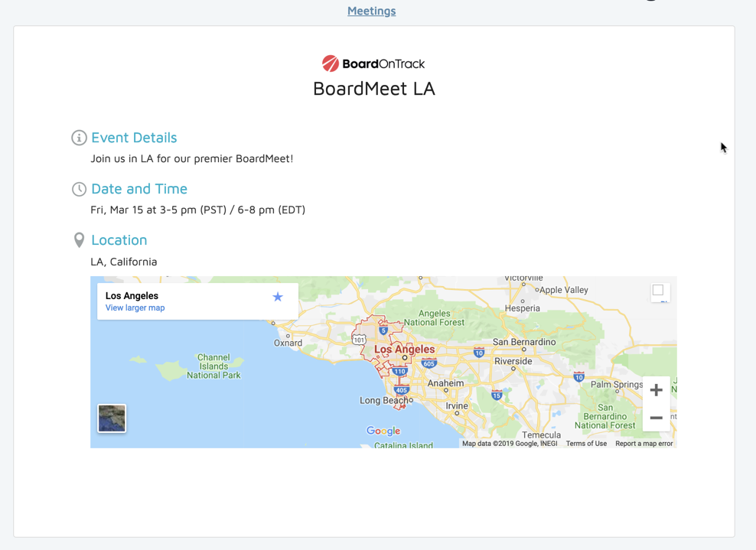
Task: Click the Event Details info icon
Action: click(79, 138)
